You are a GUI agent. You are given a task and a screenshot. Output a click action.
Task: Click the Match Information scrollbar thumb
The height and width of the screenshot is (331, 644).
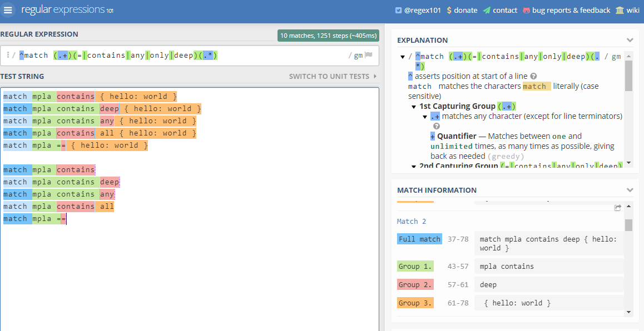point(628,225)
